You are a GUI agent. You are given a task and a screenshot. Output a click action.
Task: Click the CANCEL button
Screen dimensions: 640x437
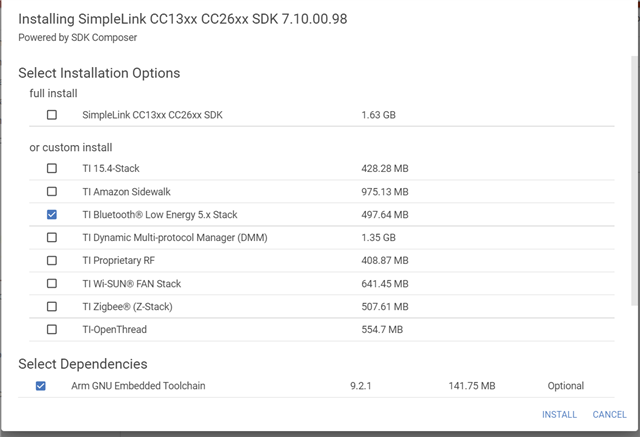point(609,414)
